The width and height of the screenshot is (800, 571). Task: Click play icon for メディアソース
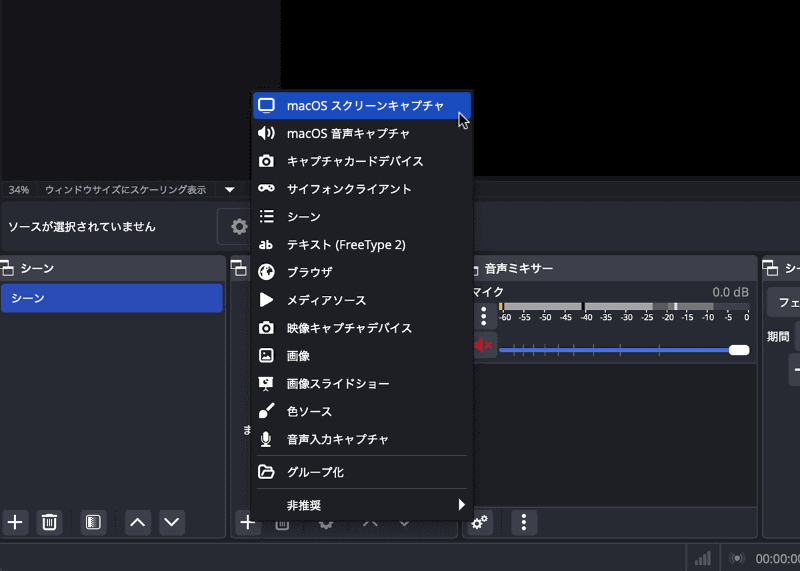[266, 300]
